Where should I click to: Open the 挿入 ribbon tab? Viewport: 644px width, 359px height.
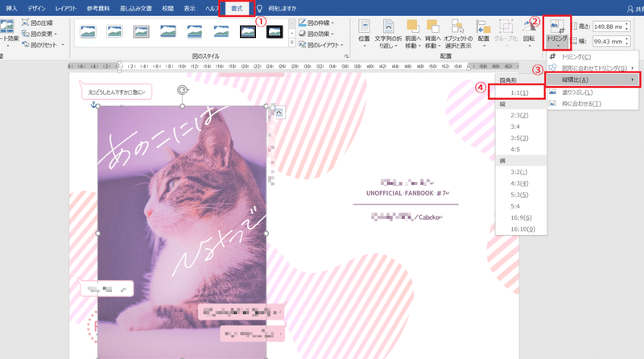[11, 8]
